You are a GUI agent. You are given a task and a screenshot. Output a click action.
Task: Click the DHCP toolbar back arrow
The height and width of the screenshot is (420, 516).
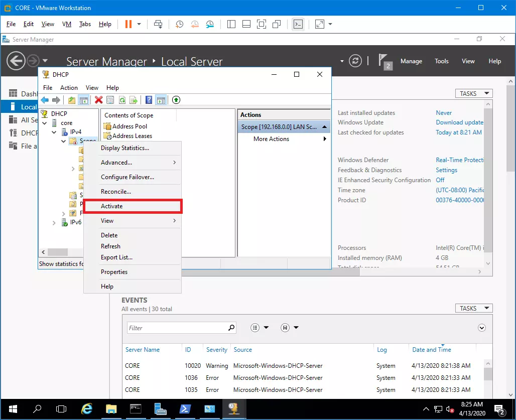click(x=45, y=100)
